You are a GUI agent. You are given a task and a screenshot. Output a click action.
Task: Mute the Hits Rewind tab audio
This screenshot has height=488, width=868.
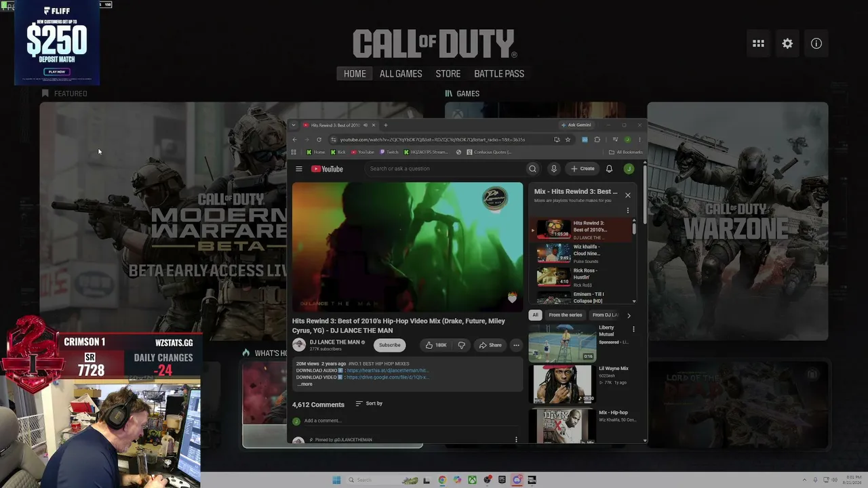coord(365,125)
